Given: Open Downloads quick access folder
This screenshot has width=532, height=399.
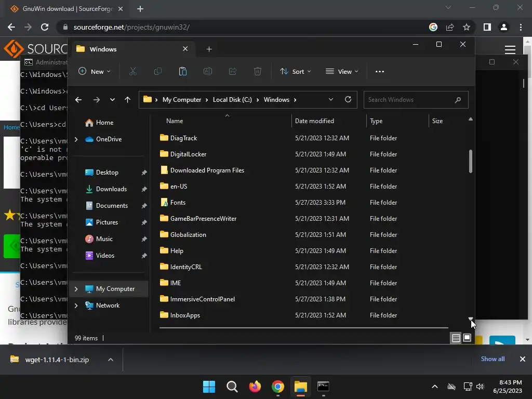Looking at the screenshot, I should pos(110,189).
